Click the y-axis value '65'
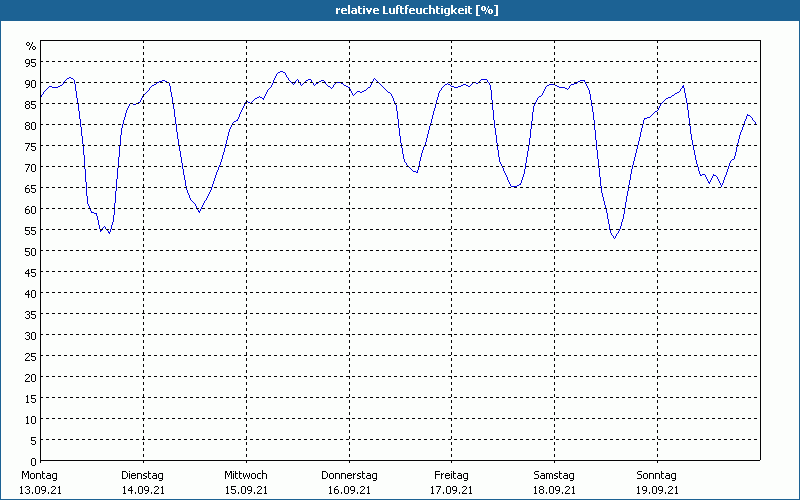The height and width of the screenshot is (500, 800). coord(31,188)
